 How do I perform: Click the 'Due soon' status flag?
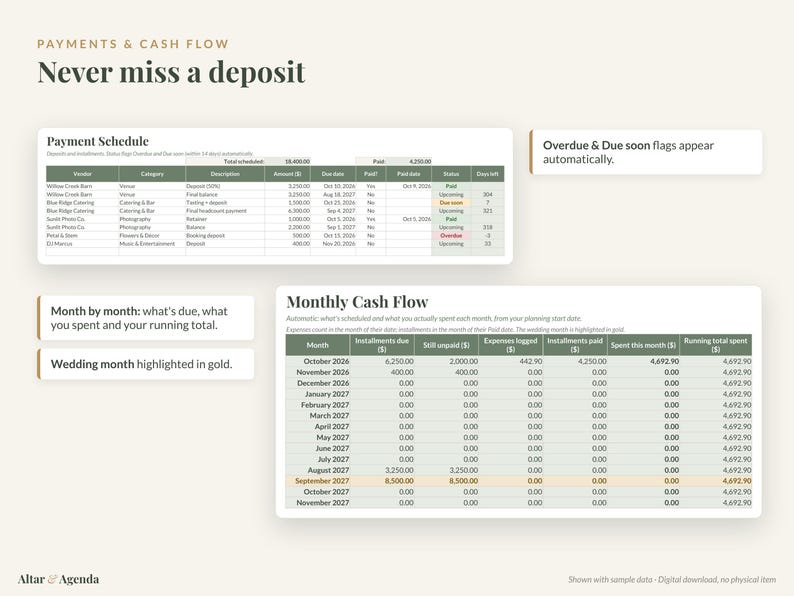coord(451,203)
